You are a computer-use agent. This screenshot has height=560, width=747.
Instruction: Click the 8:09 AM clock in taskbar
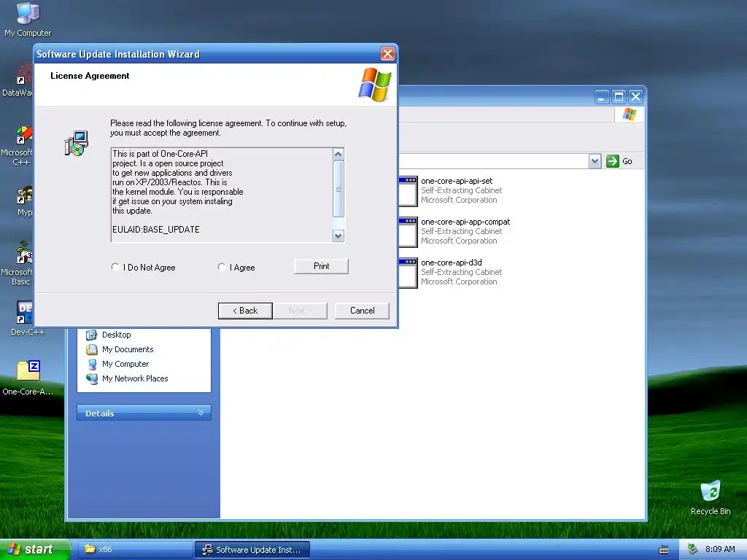click(720, 550)
